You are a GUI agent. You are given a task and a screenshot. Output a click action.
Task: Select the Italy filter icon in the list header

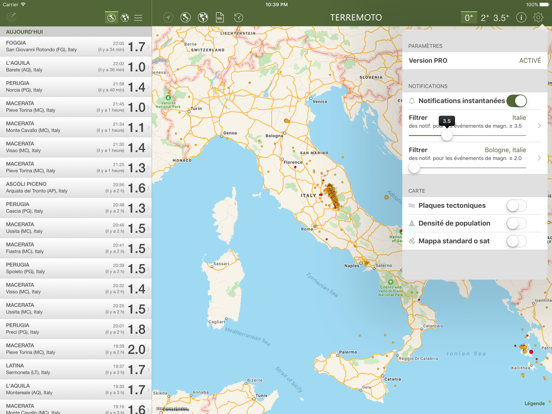111,18
